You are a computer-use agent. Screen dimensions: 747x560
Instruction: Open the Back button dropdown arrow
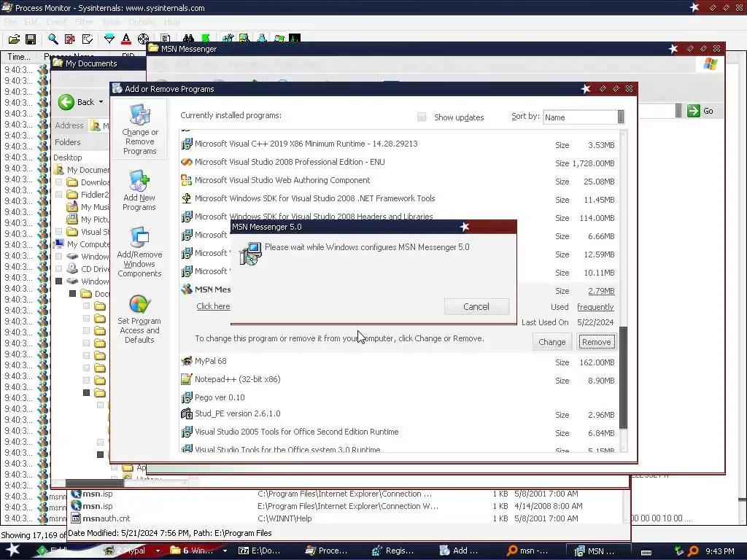click(101, 102)
